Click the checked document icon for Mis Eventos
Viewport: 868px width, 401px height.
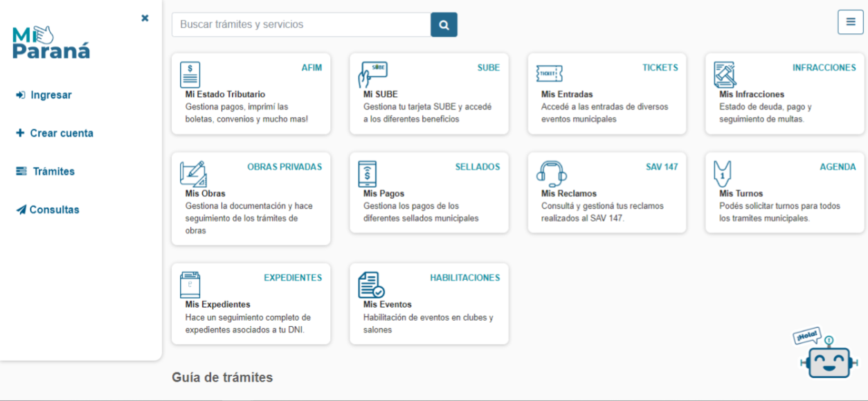(x=370, y=285)
